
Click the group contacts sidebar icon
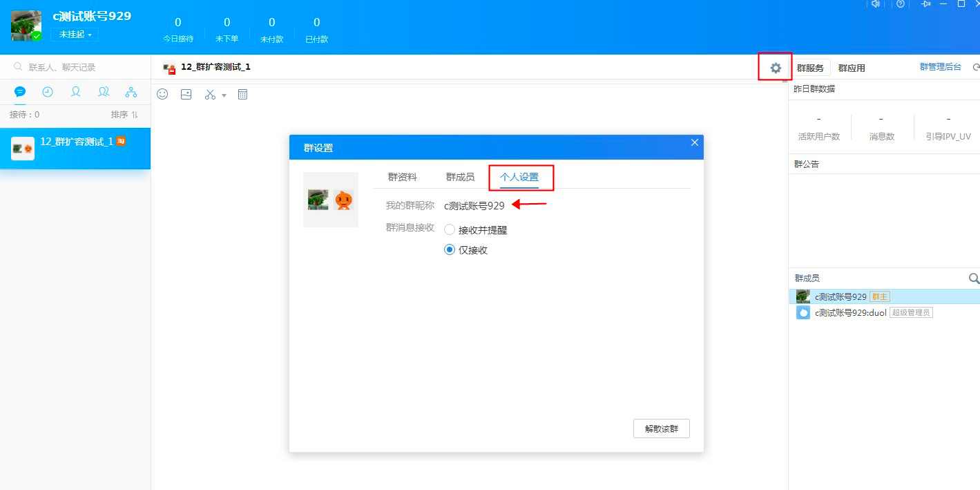[104, 91]
